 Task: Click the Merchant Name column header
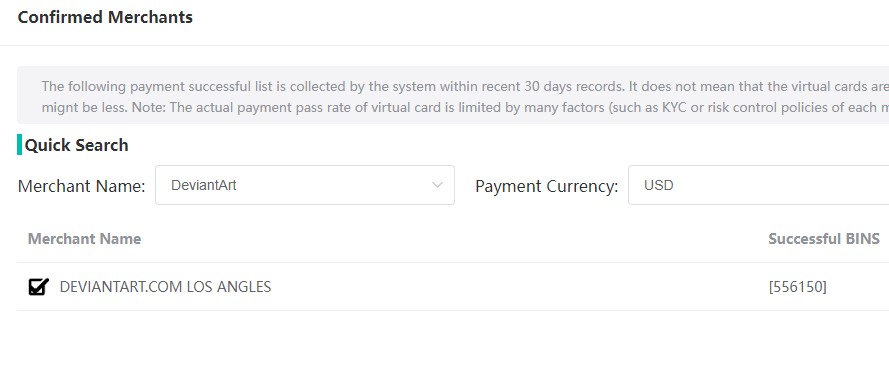pyautogui.click(x=84, y=239)
